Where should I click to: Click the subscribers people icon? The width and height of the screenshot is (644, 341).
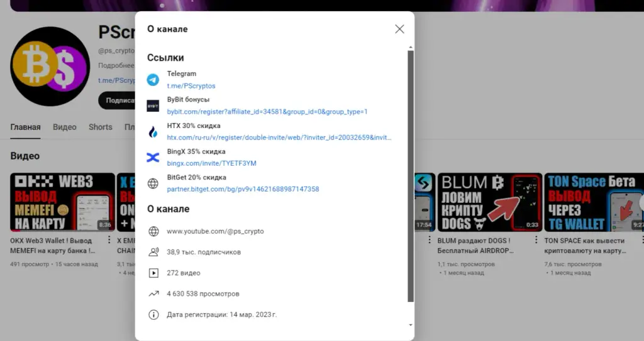pyautogui.click(x=153, y=252)
